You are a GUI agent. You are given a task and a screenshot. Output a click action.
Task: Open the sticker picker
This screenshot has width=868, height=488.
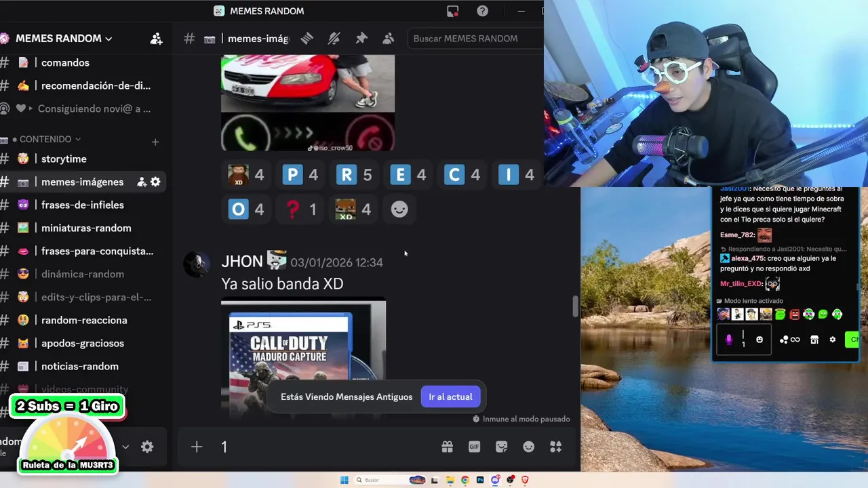[501, 447]
